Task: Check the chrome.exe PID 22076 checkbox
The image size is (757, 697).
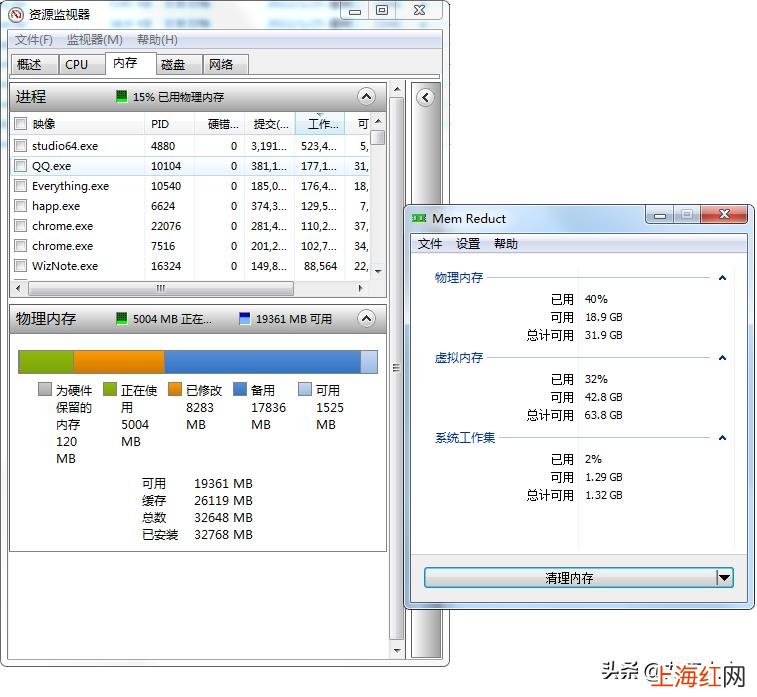Action: point(20,225)
